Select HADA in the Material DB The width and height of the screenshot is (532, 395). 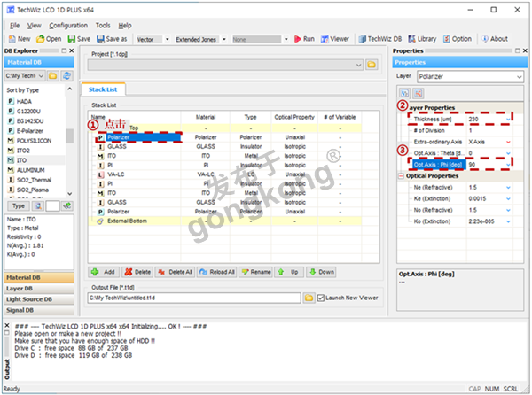tap(24, 101)
